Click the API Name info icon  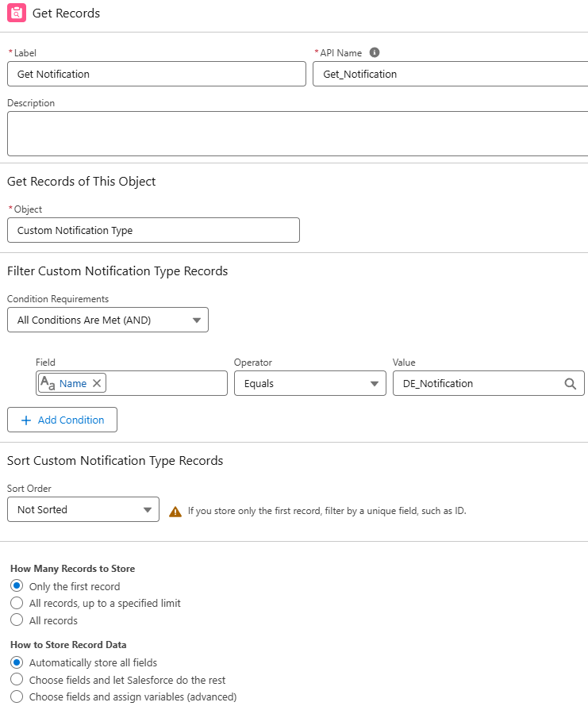click(x=375, y=52)
